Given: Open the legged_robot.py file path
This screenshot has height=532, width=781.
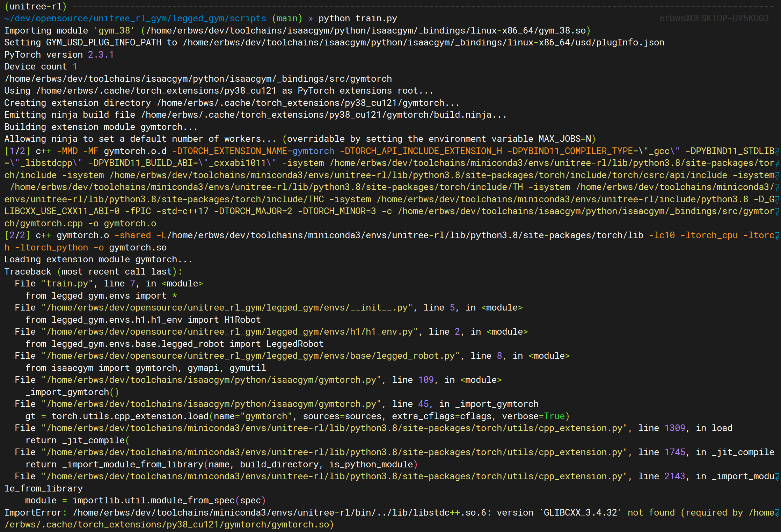Looking at the screenshot, I should click(x=250, y=356).
